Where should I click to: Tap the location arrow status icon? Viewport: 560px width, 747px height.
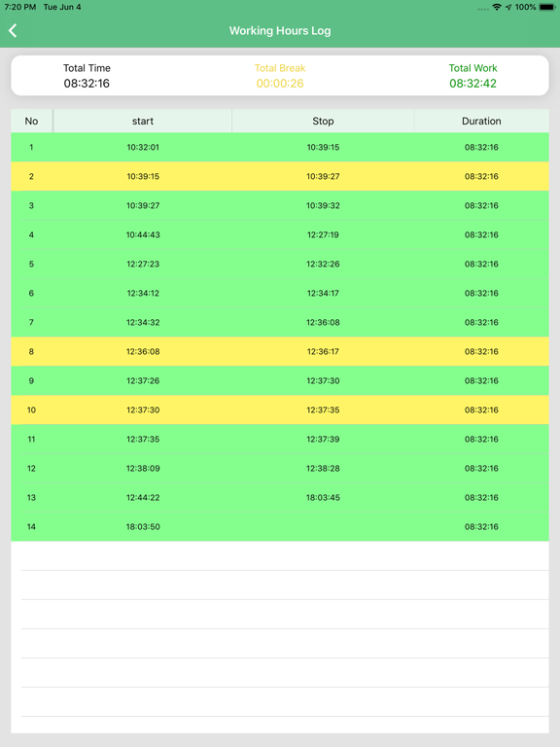coord(508,7)
